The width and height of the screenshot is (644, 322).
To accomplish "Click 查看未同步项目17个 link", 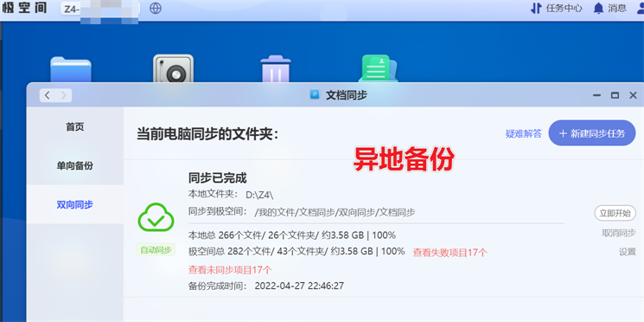I will click(x=230, y=270).
